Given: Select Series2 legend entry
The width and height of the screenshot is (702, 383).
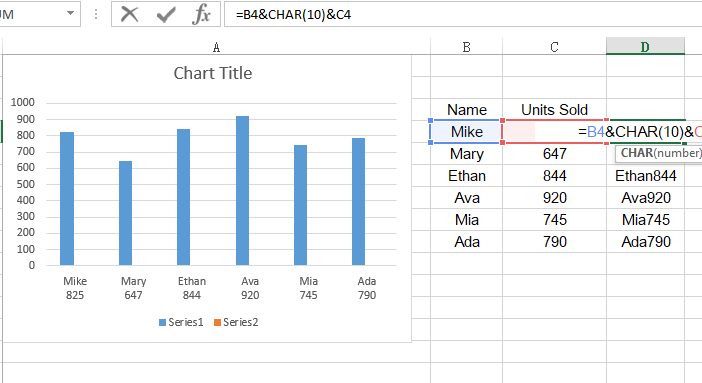Looking at the screenshot, I should [236, 322].
